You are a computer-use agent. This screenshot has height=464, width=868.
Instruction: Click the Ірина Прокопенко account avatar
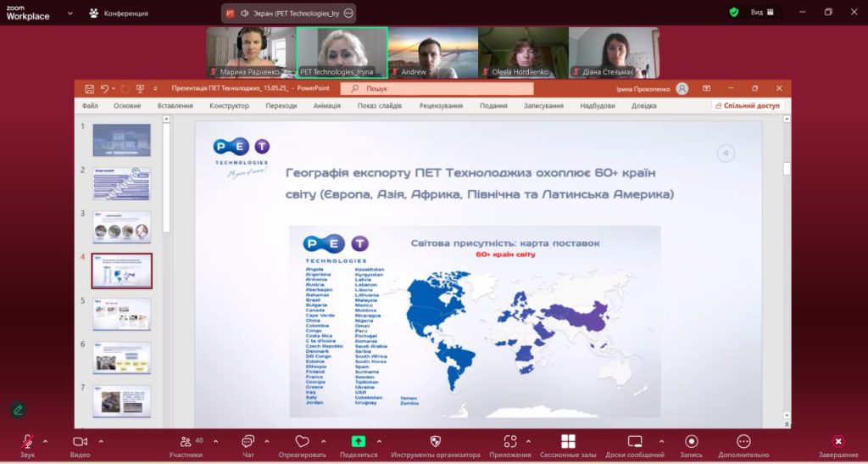pos(682,88)
